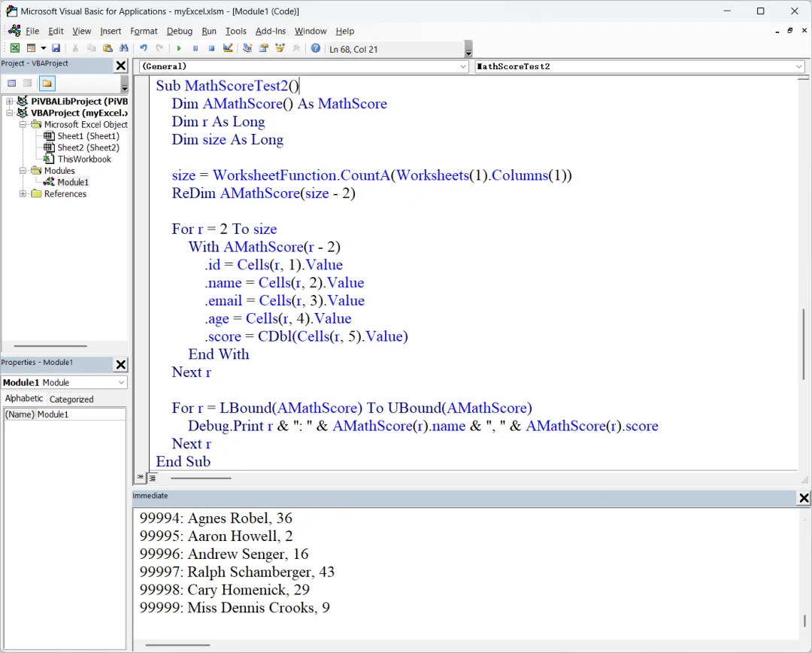Click the Immediate window horizontal scrollbar
812x653 pixels.
click(177, 645)
